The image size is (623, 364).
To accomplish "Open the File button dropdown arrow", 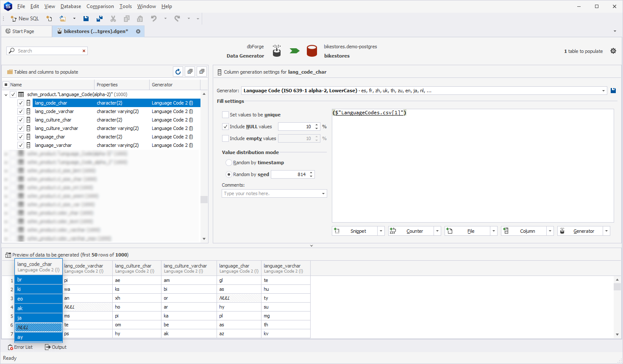I will coord(494,231).
